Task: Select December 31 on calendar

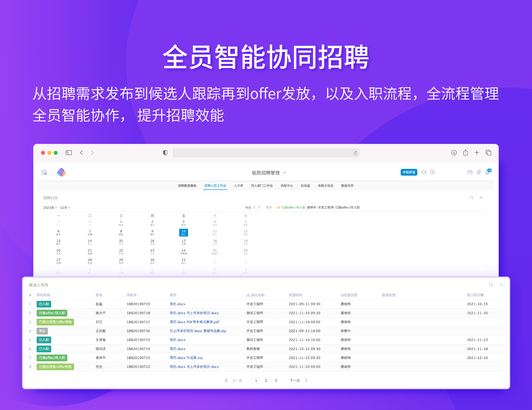Action: point(183,261)
